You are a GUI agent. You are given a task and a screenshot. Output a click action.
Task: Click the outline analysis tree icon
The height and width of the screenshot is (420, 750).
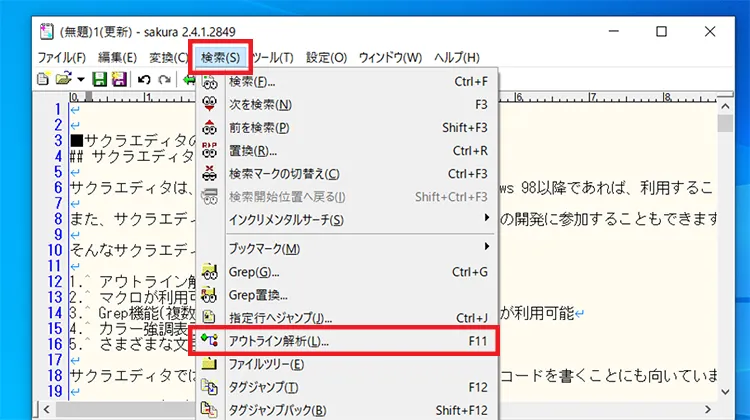pos(210,341)
